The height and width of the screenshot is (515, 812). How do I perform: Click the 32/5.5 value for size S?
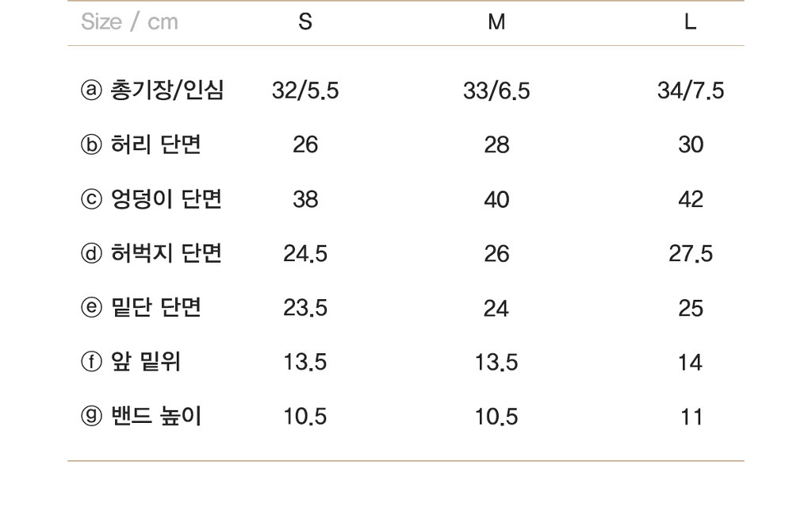coord(305,90)
